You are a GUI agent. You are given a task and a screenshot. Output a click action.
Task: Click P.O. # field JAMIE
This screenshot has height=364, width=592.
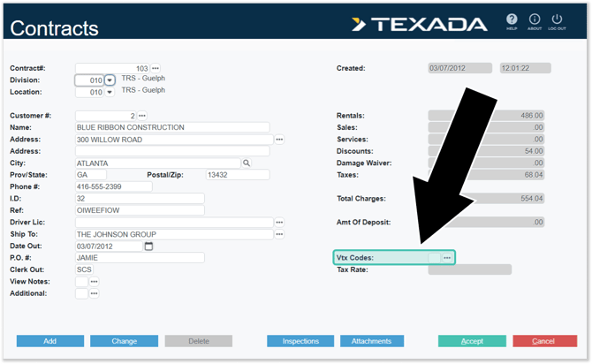(140, 258)
